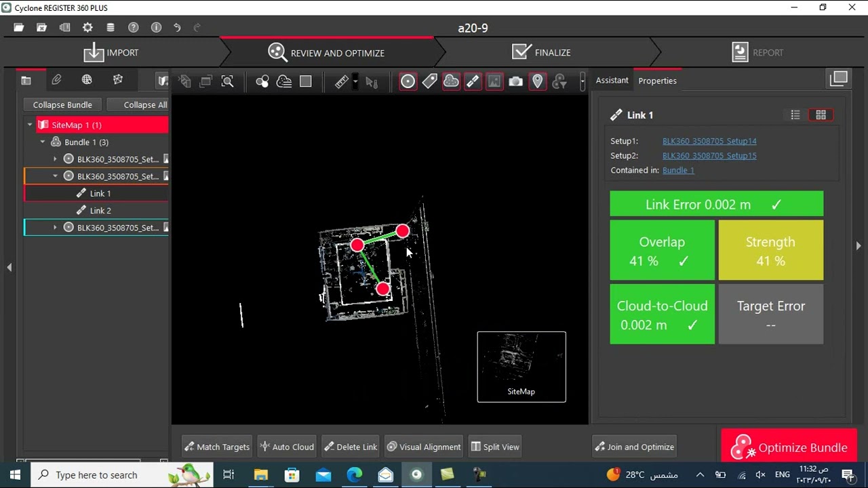This screenshot has height=488, width=868.
Task: Click the square clipping box icon
Action: click(x=306, y=81)
